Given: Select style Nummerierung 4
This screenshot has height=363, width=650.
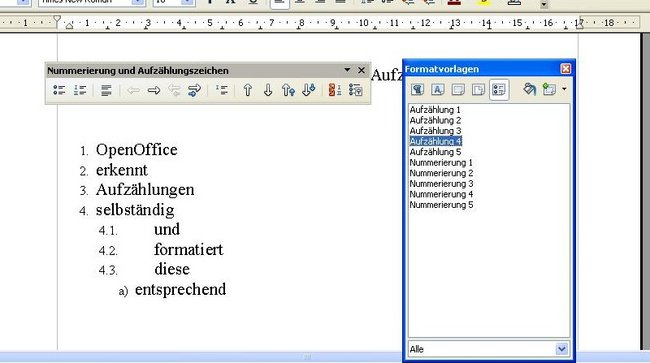Looking at the screenshot, I should [441, 194].
